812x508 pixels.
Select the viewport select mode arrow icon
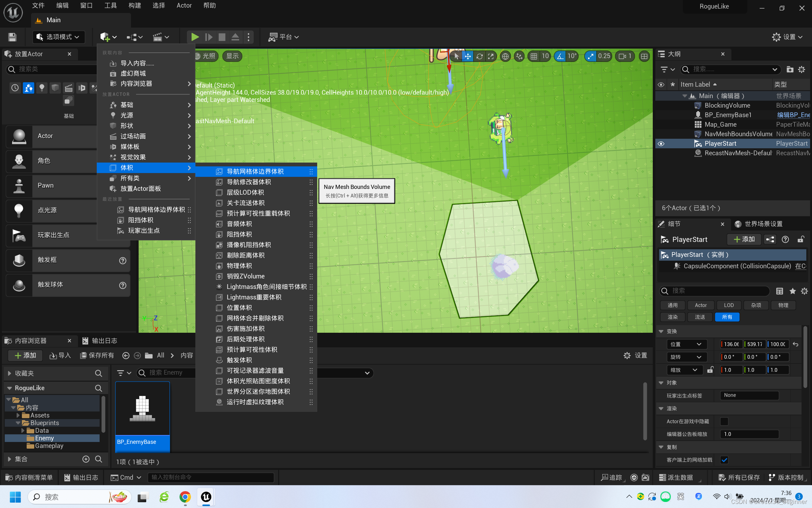click(x=456, y=56)
